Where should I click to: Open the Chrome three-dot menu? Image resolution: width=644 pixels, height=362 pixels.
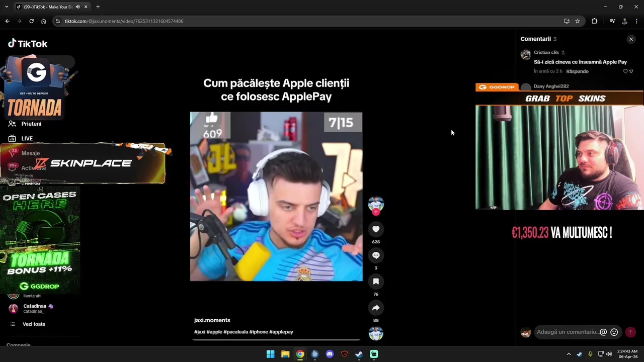[636, 21]
